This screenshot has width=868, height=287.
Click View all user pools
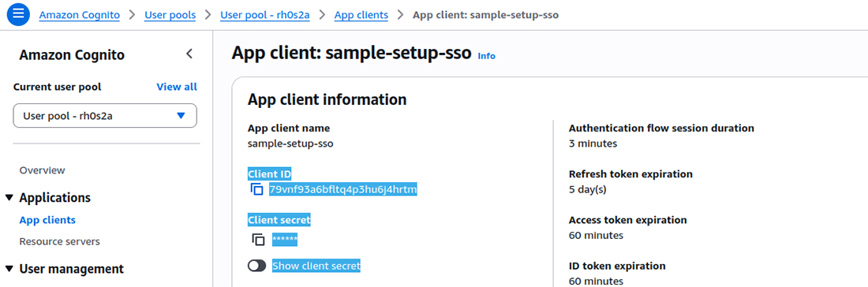tap(177, 87)
